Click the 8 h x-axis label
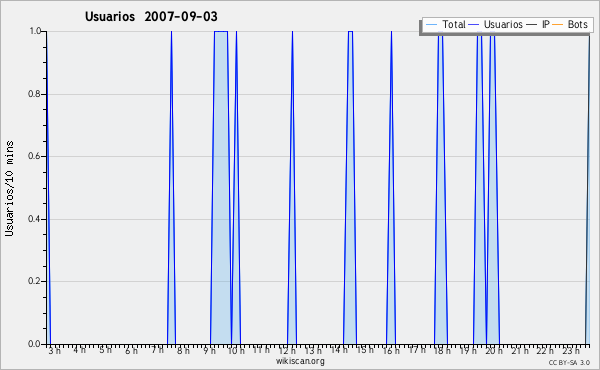 click(183, 350)
